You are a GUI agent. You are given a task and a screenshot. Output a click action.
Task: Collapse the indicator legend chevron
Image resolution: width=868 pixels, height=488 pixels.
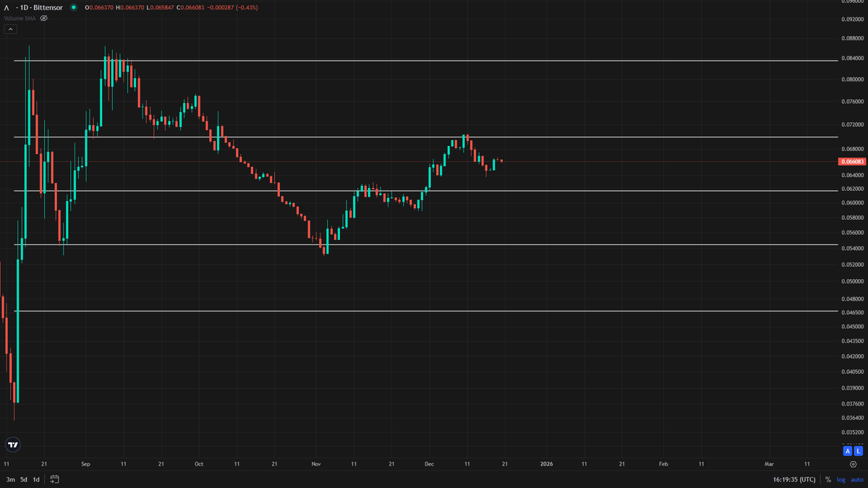tap(10, 29)
